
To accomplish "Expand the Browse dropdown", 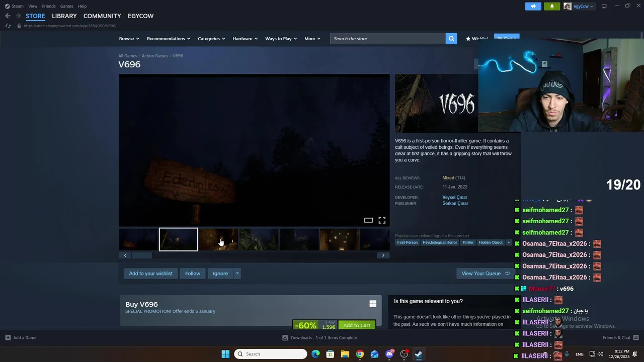I will point(129,39).
